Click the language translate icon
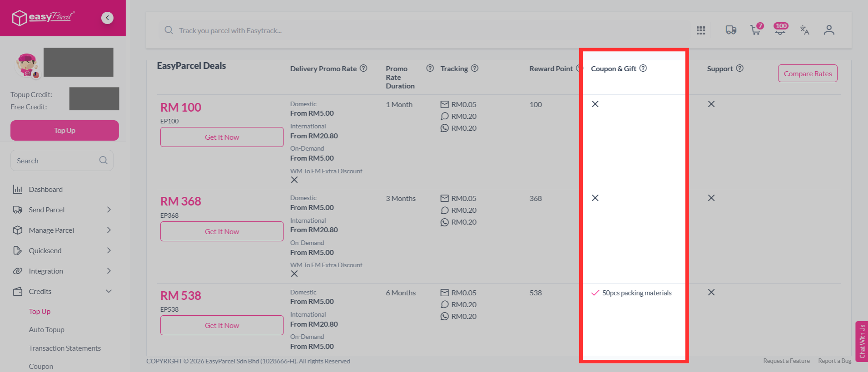Viewport: 868px width, 372px height. pos(804,30)
